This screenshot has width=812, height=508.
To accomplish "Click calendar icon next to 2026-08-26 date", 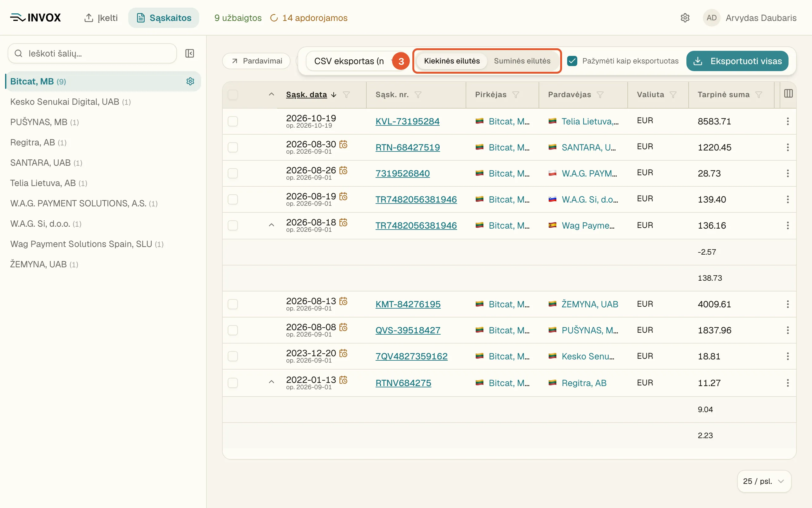I will (343, 170).
